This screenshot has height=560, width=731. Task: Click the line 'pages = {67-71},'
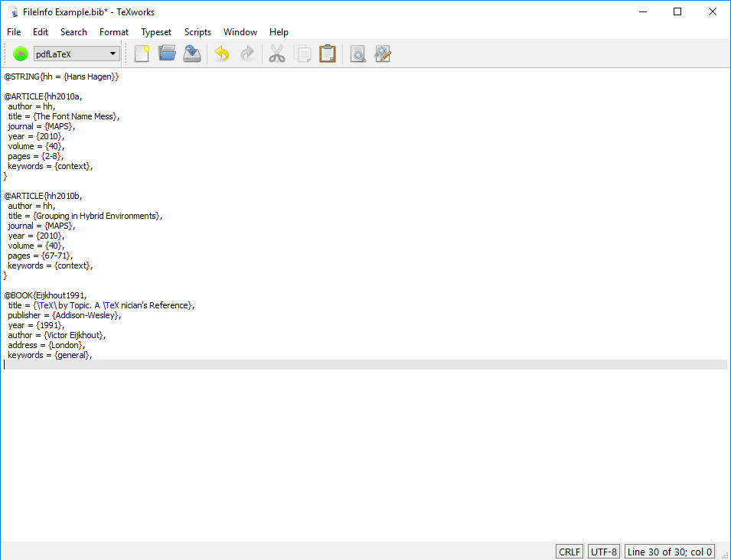coord(40,256)
